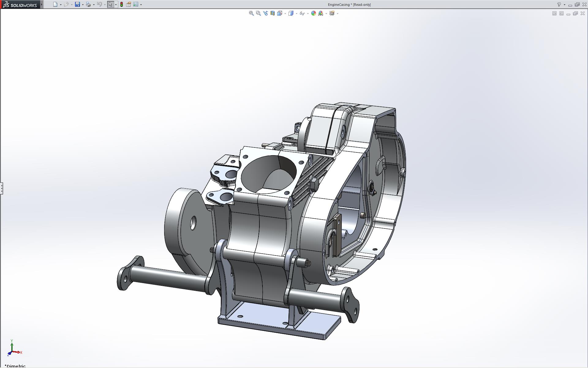Restore the Previous View
Screen dimensions: 588x368
pos(265,13)
